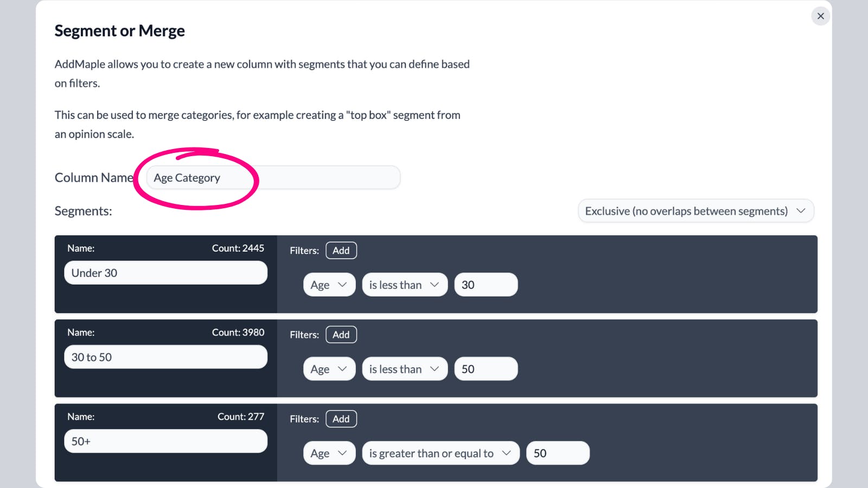Open Age column dropdown for Under 30
The image size is (868, 488).
tap(329, 285)
